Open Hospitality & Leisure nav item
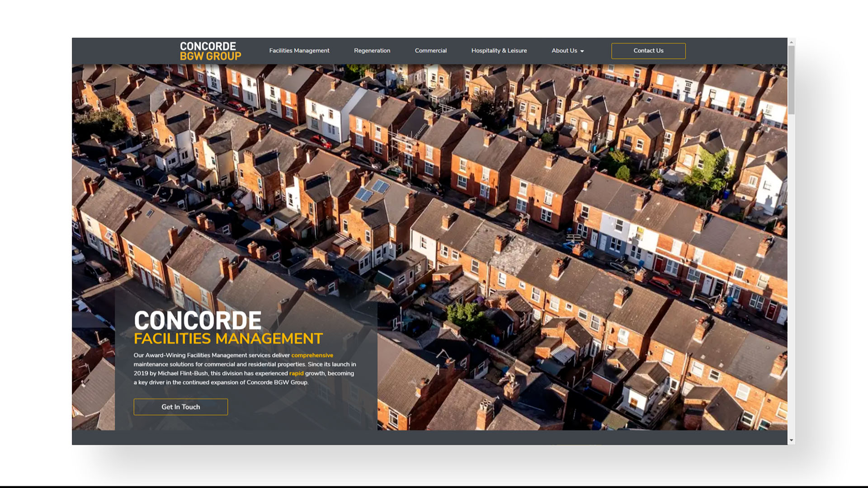 click(x=499, y=51)
